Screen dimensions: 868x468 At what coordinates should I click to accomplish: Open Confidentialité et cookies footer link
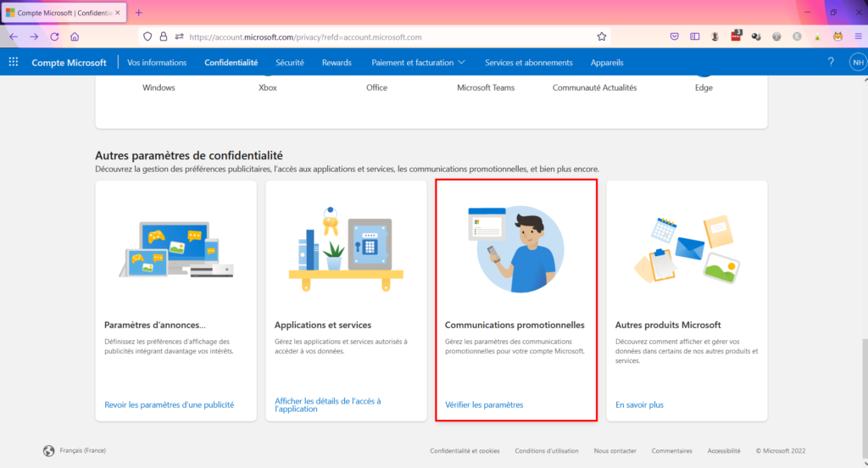(465, 451)
